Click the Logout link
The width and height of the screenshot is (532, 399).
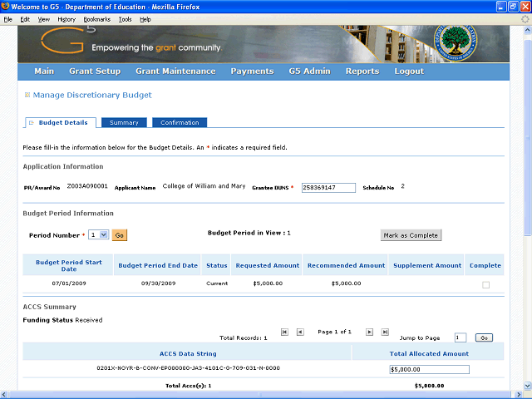tap(409, 71)
